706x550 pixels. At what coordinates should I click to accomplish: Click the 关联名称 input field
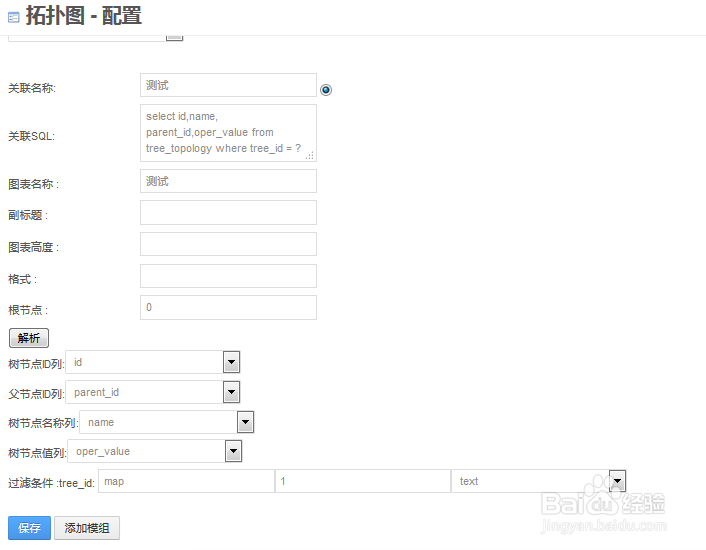point(228,85)
